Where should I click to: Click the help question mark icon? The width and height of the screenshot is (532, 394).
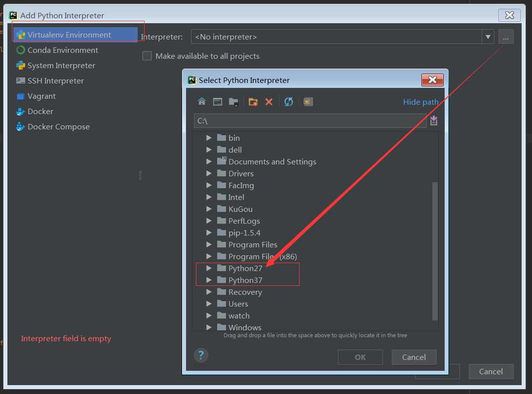coord(201,355)
